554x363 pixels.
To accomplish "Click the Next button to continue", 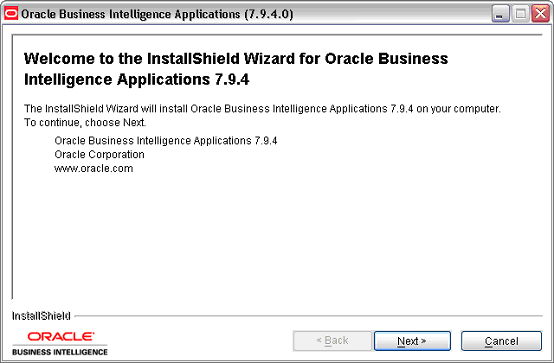I will [x=412, y=341].
